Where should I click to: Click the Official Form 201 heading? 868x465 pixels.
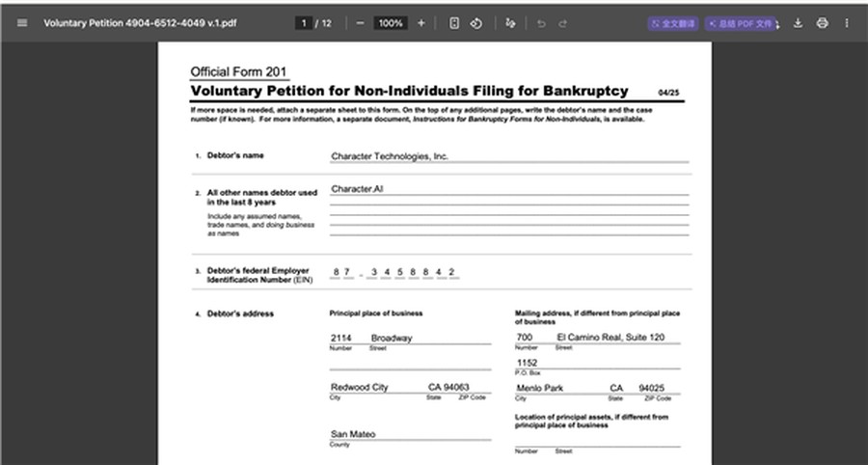click(x=238, y=72)
